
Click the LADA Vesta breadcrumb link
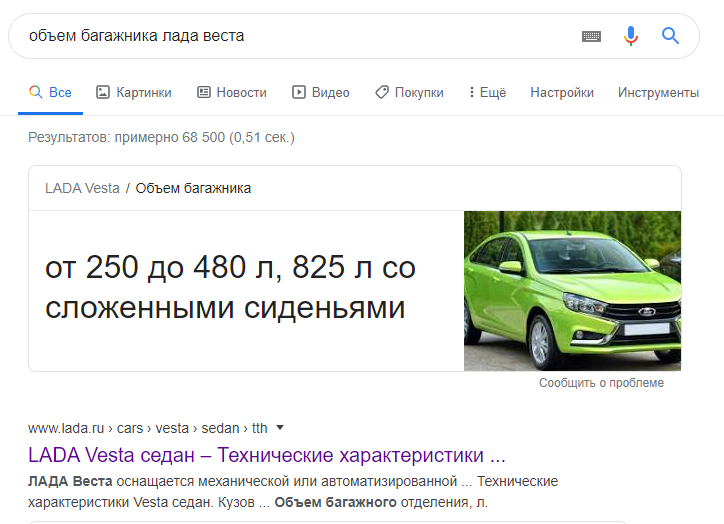(82, 188)
